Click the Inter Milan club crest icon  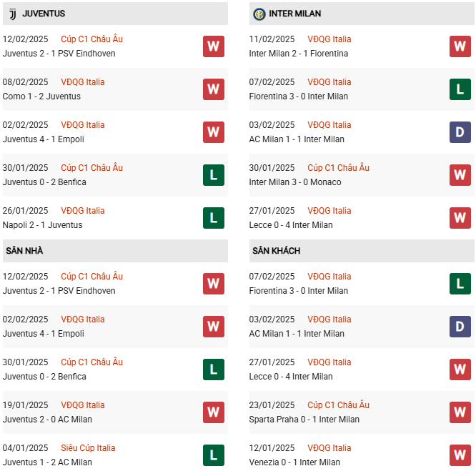tap(259, 14)
